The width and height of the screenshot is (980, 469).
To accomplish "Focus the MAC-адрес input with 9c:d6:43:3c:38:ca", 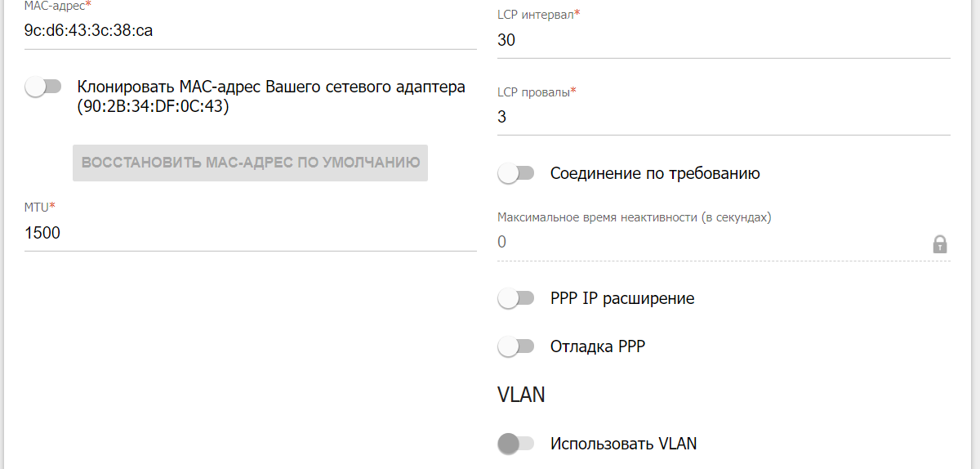I will (251, 32).
